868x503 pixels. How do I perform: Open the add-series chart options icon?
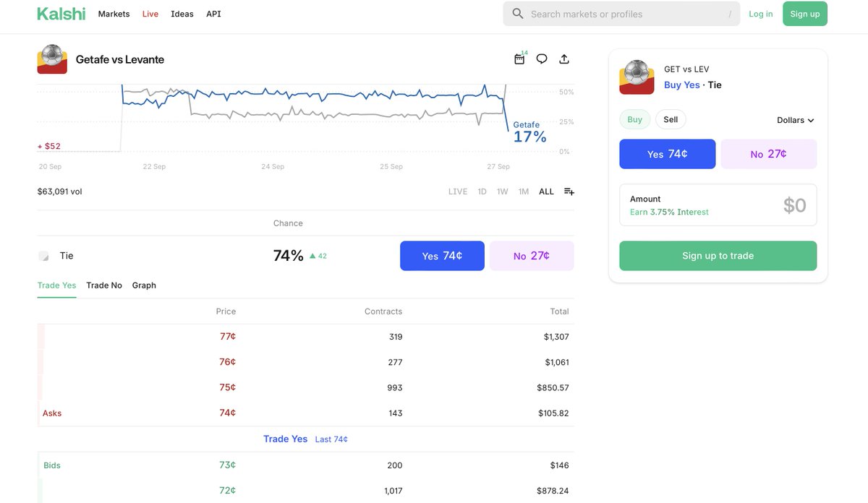569,192
